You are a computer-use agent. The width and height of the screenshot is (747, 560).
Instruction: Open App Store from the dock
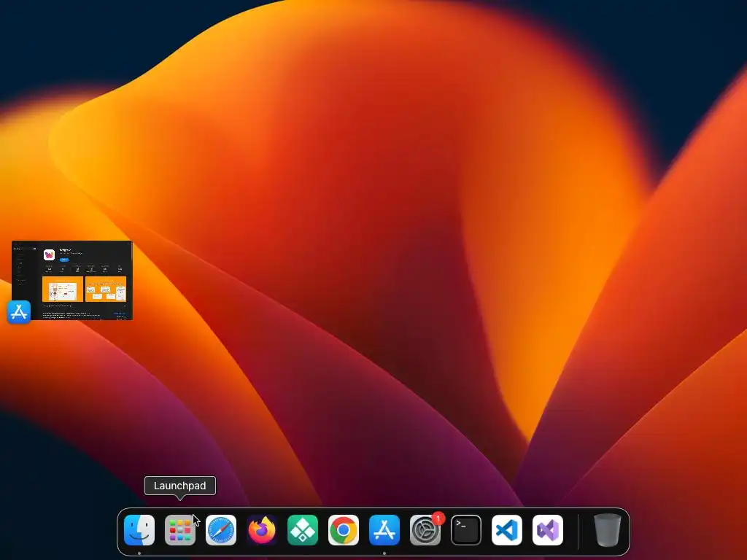pos(384,530)
